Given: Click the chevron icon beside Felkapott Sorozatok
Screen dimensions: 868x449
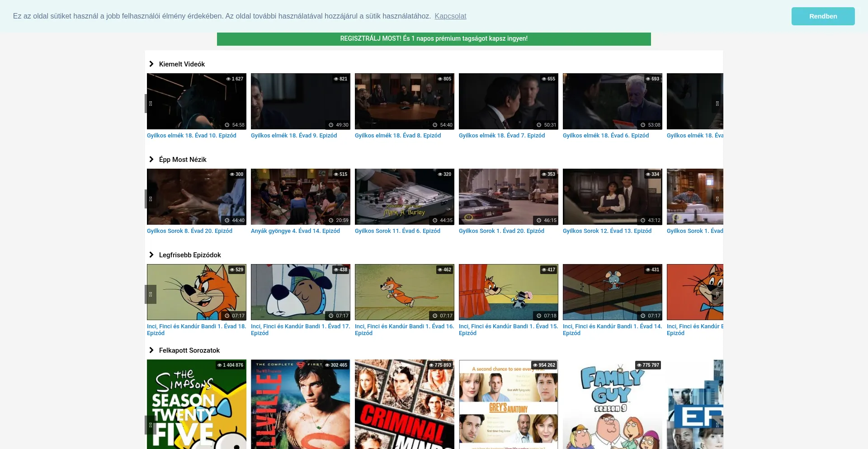Looking at the screenshot, I should coord(151,350).
